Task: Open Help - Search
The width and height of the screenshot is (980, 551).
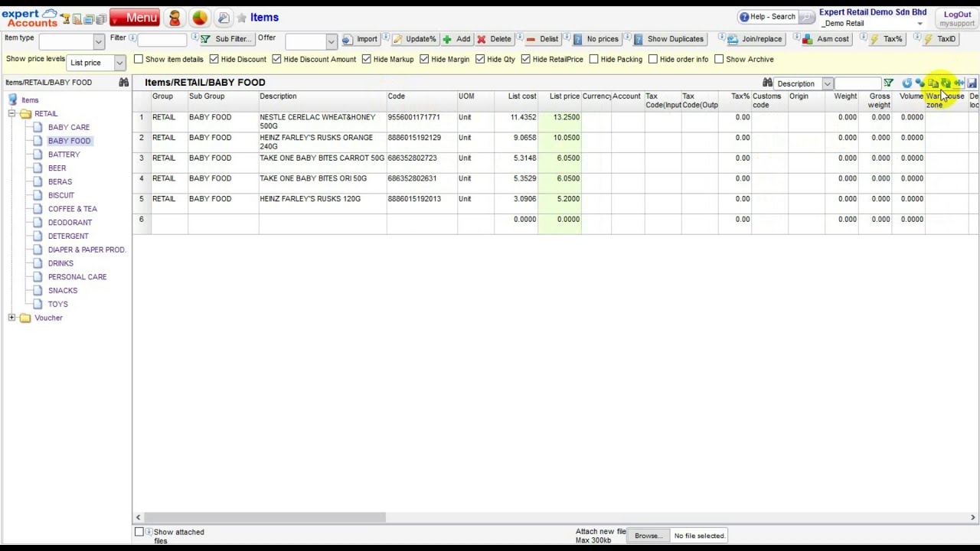Action: click(x=767, y=17)
